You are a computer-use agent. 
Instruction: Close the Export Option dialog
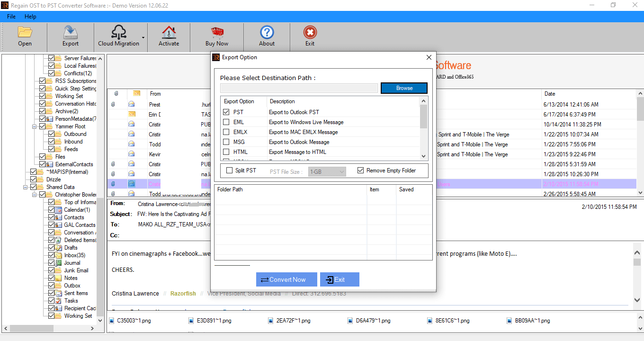pos(429,57)
